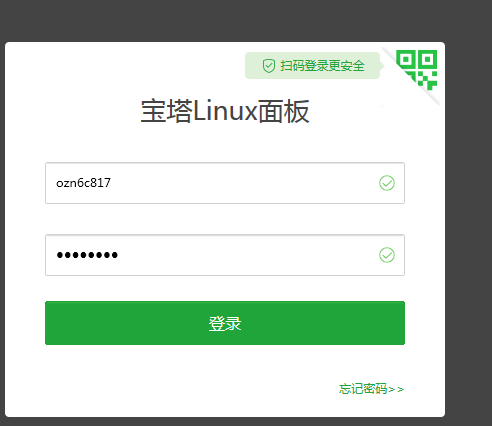The width and height of the screenshot is (492, 426).
Task: Place cursor on the 'ozn6c817' username text
Action: tap(83, 183)
